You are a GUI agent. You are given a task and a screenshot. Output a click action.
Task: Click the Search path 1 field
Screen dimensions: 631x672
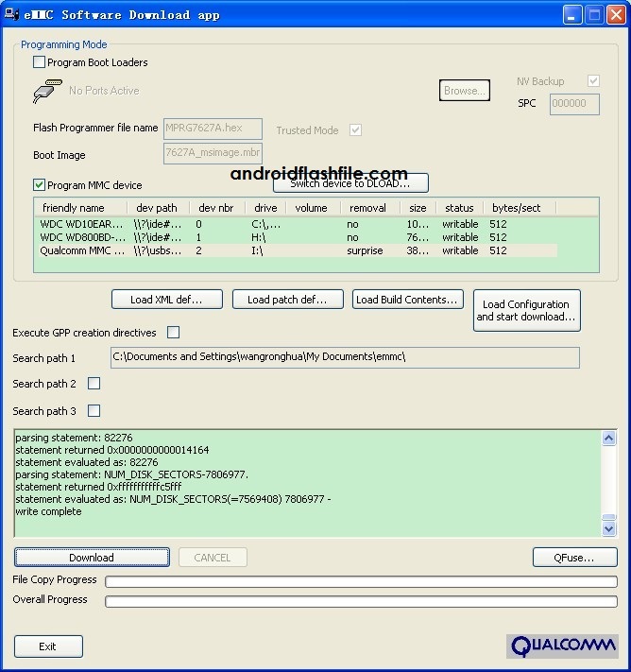(346, 357)
